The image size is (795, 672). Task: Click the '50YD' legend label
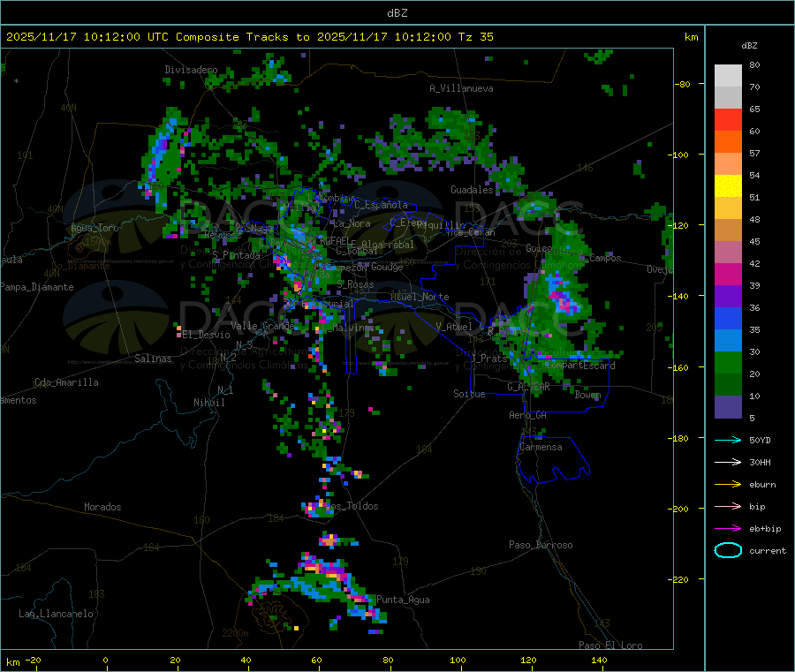point(760,440)
